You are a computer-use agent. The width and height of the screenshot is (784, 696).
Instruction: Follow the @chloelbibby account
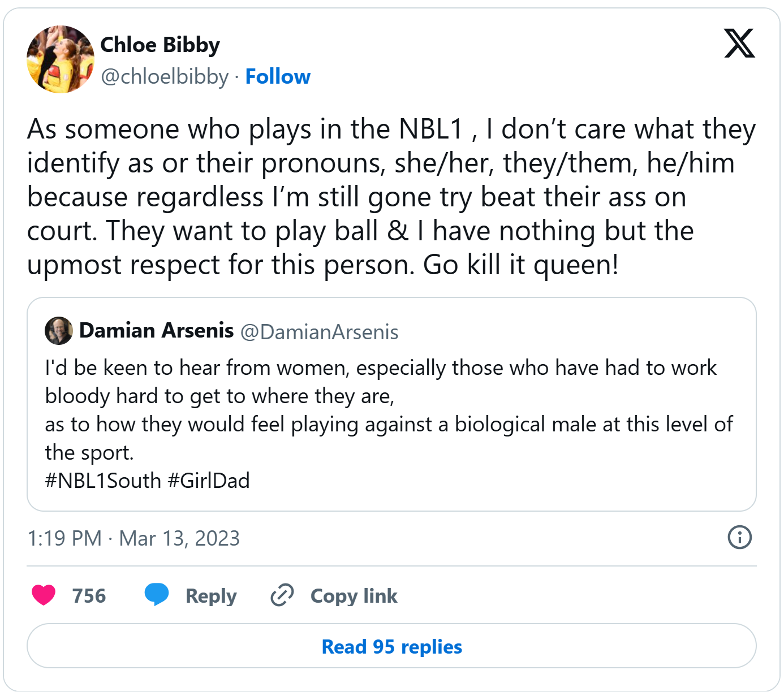coord(278,76)
